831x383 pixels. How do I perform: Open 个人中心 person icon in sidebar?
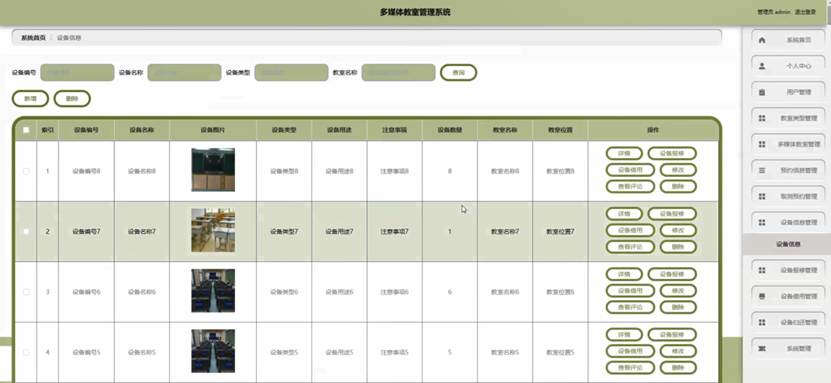coord(762,66)
